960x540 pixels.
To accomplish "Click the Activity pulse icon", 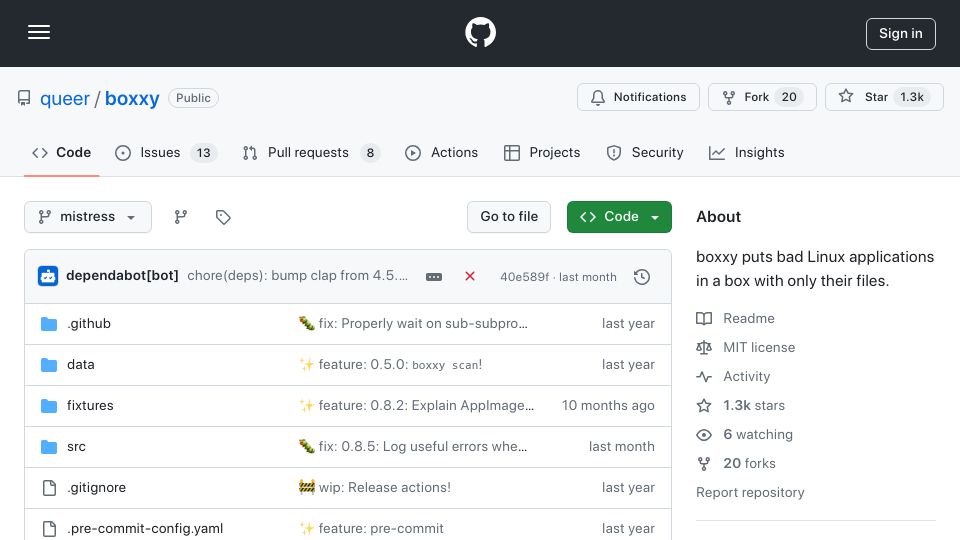I will tap(704, 377).
